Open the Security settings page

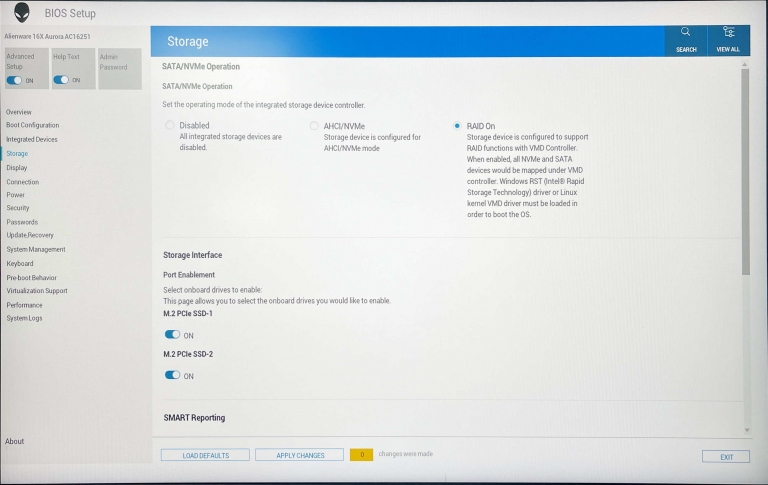(x=18, y=208)
